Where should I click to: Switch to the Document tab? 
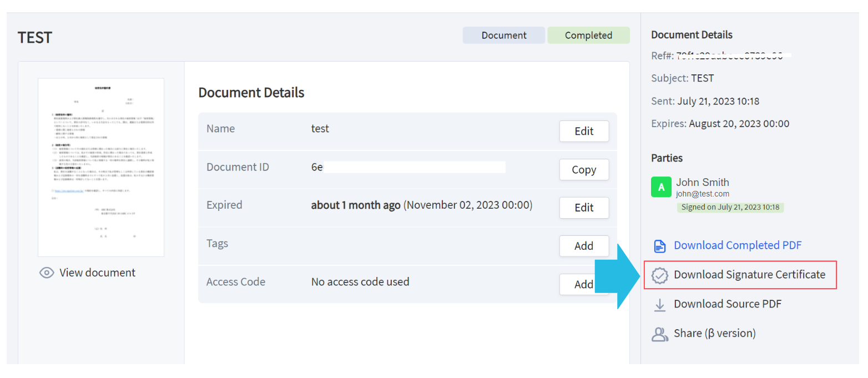point(503,34)
